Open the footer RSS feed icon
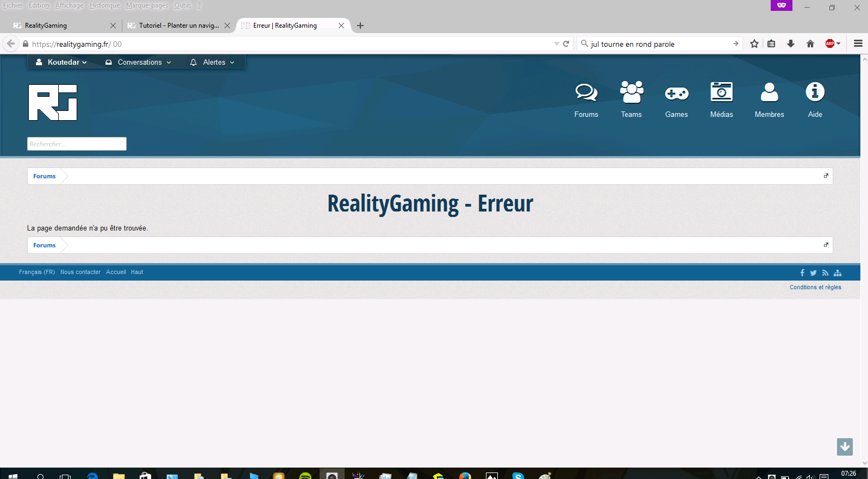This screenshot has height=479, width=868. pos(825,273)
